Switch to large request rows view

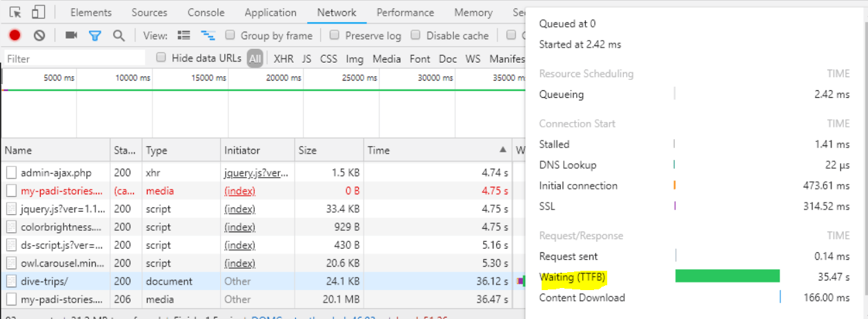click(184, 35)
